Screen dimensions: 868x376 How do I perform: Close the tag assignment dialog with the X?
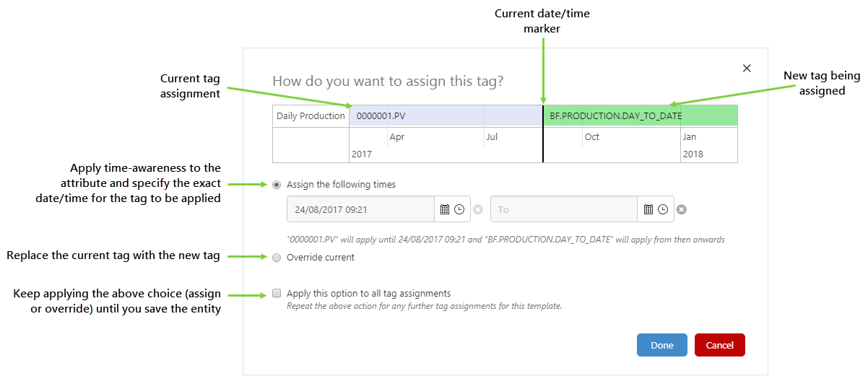[x=747, y=69]
